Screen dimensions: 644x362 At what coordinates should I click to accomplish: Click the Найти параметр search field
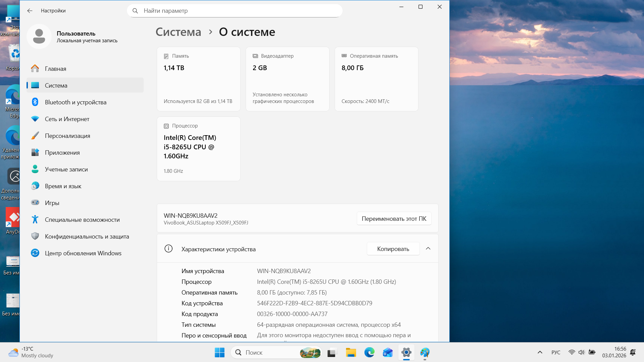coord(235,11)
